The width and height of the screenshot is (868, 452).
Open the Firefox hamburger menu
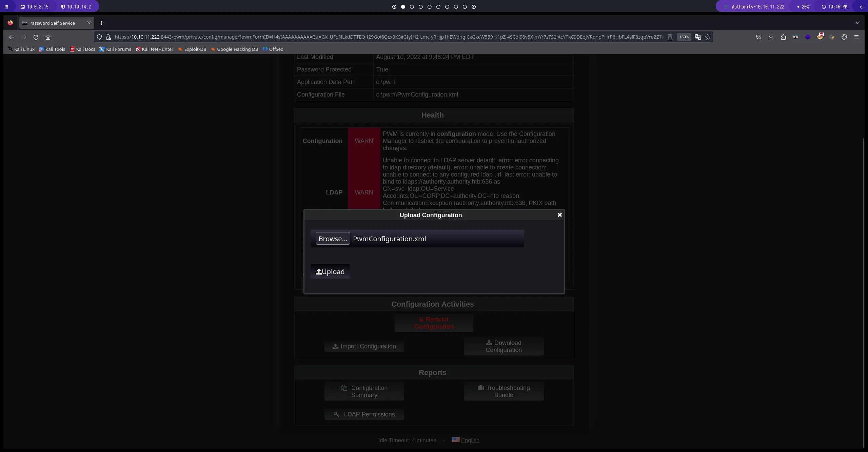(857, 37)
